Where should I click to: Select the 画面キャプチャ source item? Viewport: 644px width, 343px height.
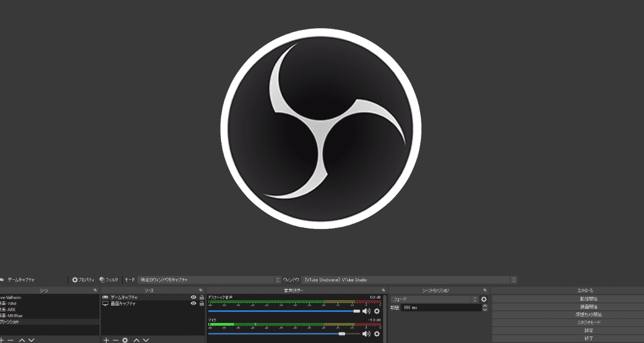(x=123, y=303)
